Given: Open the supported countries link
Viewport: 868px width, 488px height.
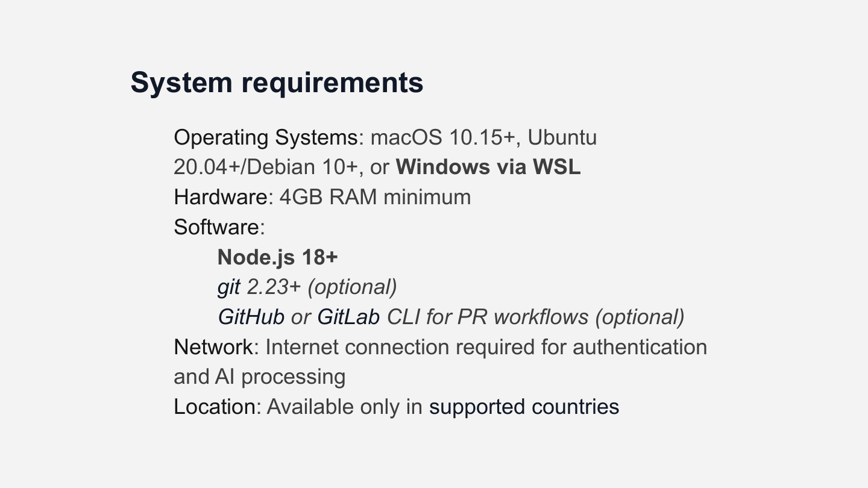Looking at the screenshot, I should coord(524,407).
